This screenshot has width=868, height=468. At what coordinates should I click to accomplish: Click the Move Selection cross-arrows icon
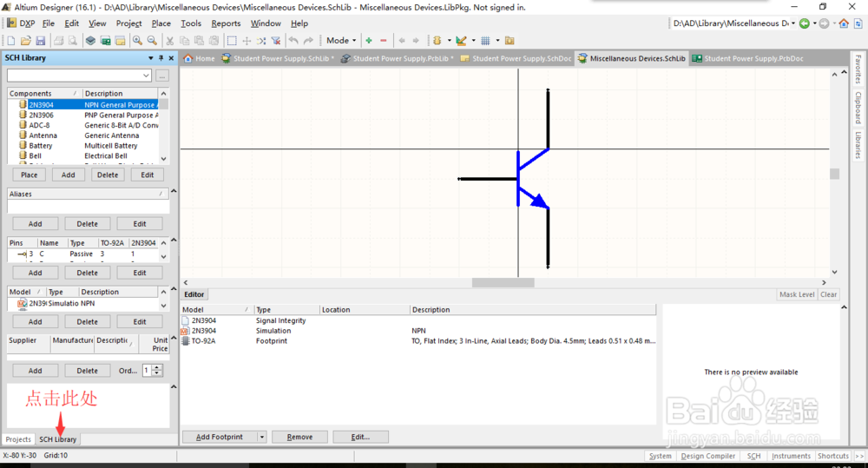(x=247, y=41)
